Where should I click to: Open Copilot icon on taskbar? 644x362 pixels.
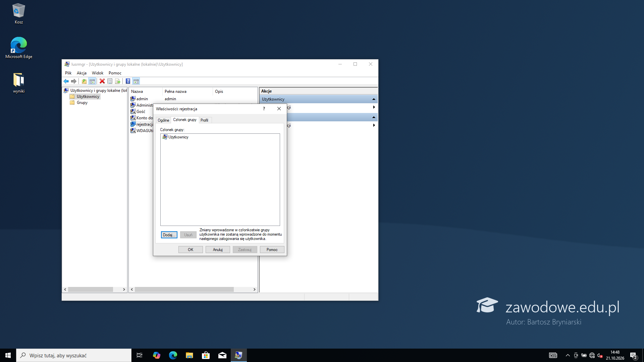(x=157, y=355)
